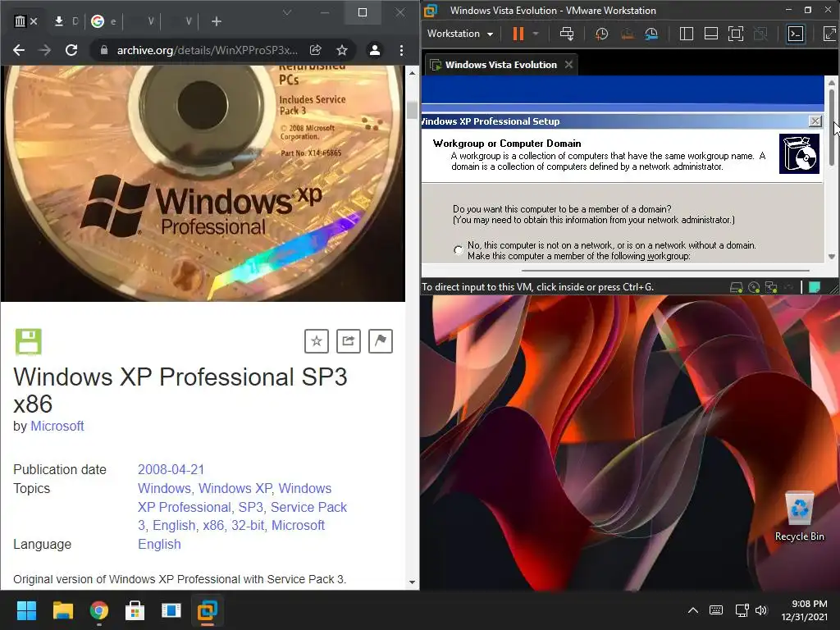Toggle the VMware library sidebar view
This screenshot has width=840, height=630.
point(687,34)
